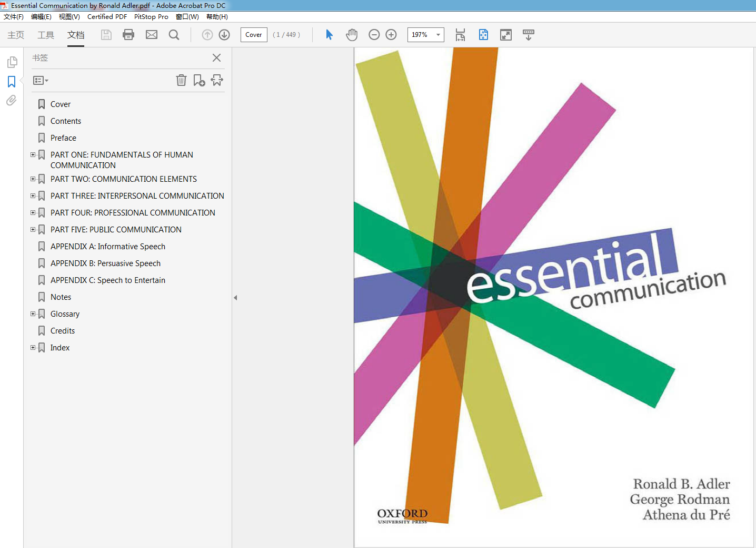Screen dimensions: 756x548
Task: Choose the Selection arrow tool
Action: pos(329,35)
